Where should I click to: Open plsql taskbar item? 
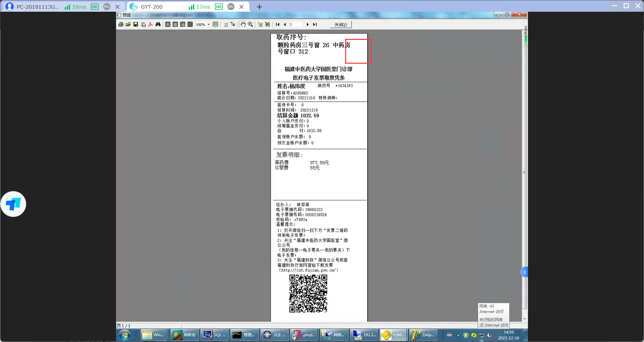pyautogui.click(x=304, y=335)
